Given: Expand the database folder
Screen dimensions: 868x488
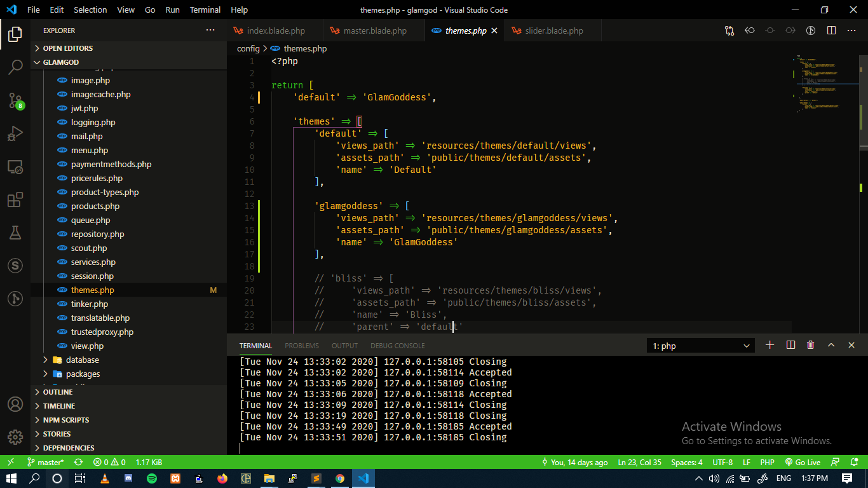Looking at the screenshot, I should [128, 360].
